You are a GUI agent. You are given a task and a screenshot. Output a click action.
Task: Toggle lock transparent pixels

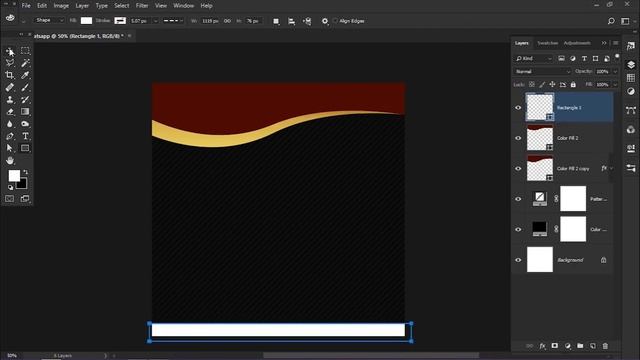point(532,84)
